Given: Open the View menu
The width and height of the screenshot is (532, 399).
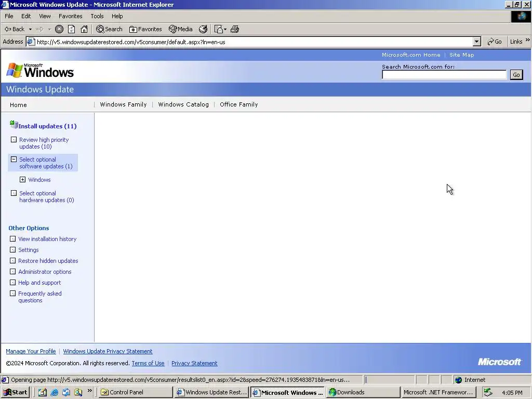Looking at the screenshot, I should (45, 16).
